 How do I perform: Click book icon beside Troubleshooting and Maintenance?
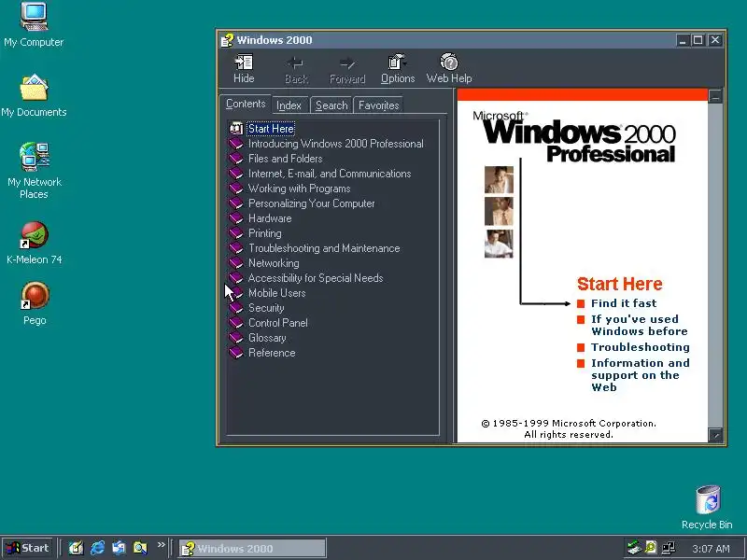236,248
